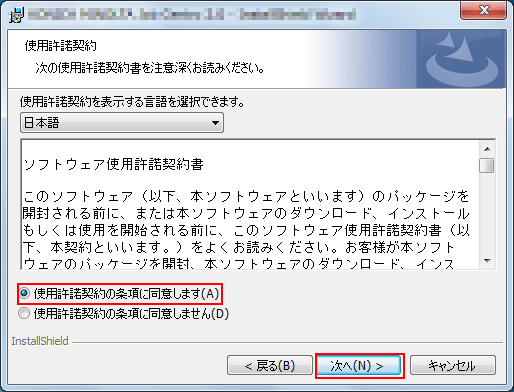Click text 使用許諾契約を表示する言語を選択できます。
The image size is (514, 392).
tap(132, 101)
